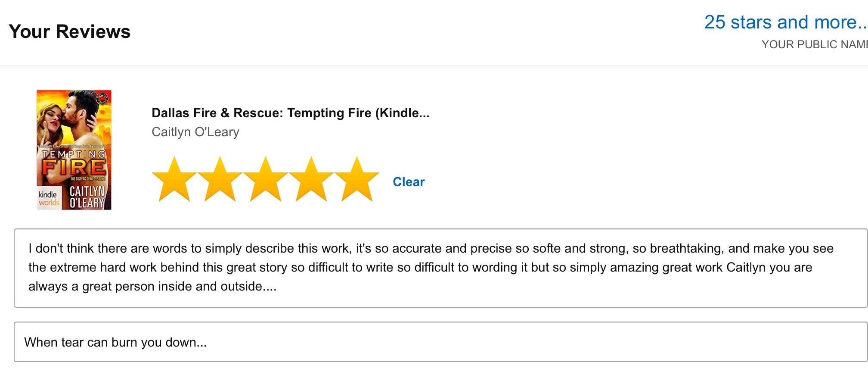Click the round fire emblem on the cover corner
Viewport: 868px width, 369px height.
(102, 98)
